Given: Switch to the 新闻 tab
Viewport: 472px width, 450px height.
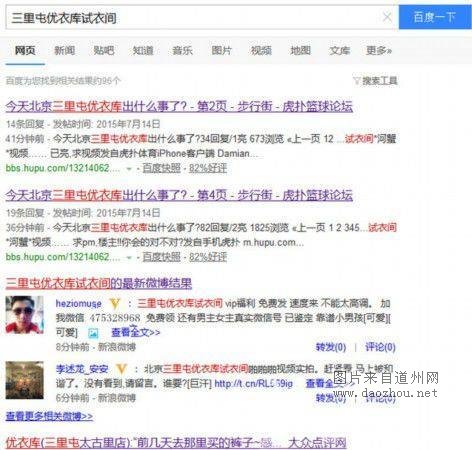Looking at the screenshot, I should [x=64, y=50].
